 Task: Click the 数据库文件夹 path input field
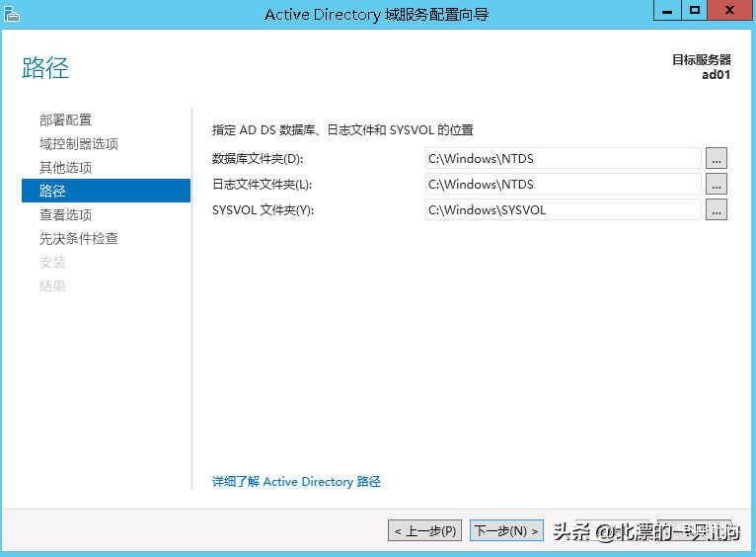pyautogui.click(x=564, y=158)
